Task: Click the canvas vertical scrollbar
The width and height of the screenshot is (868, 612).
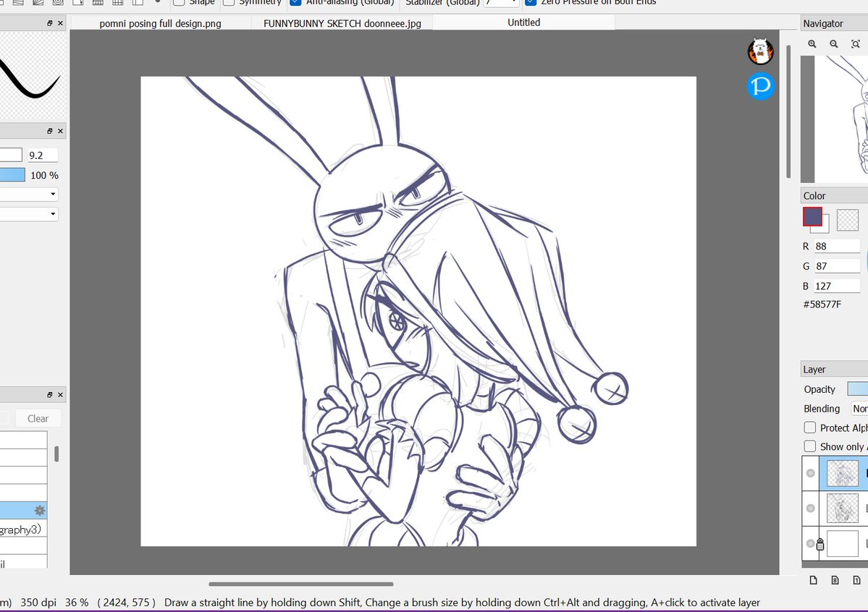Action: point(788,111)
